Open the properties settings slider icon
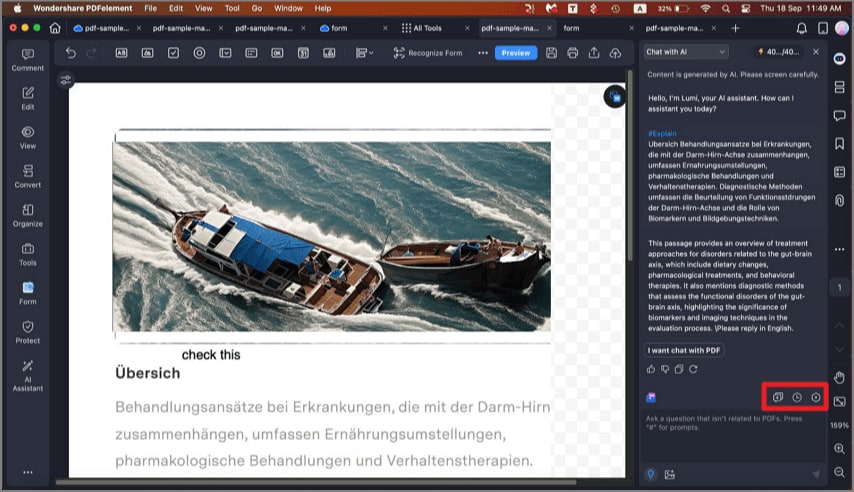The height and width of the screenshot is (492, 854). tap(65, 80)
